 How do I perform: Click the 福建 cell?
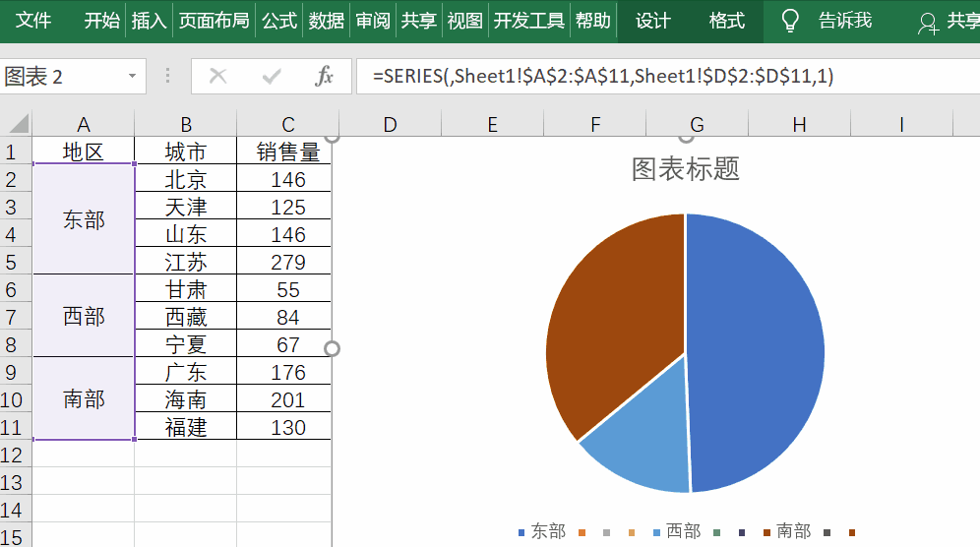click(186, 427)
